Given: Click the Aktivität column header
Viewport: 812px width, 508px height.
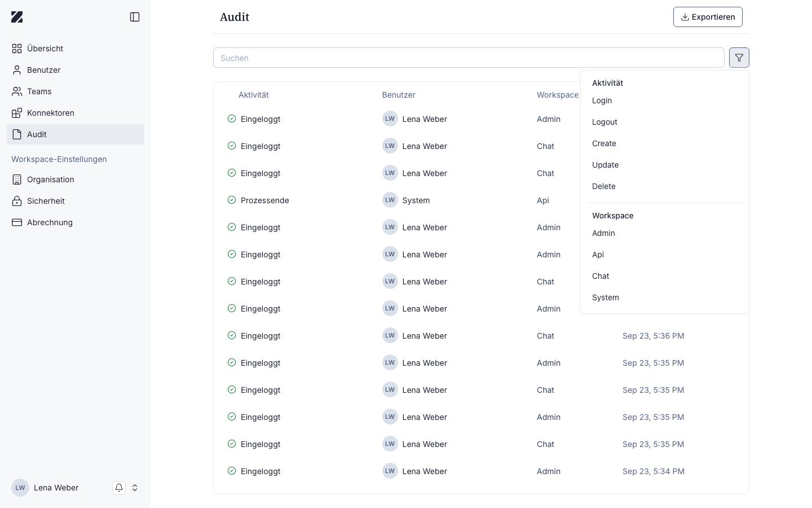Looking at the screenshot, I should [x=254, y=95].
